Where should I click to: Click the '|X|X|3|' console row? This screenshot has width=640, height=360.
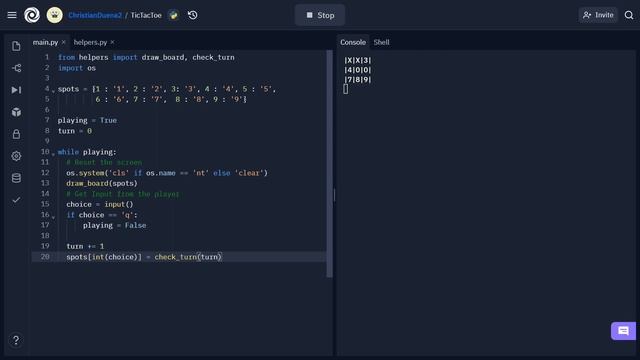point(358,60)
